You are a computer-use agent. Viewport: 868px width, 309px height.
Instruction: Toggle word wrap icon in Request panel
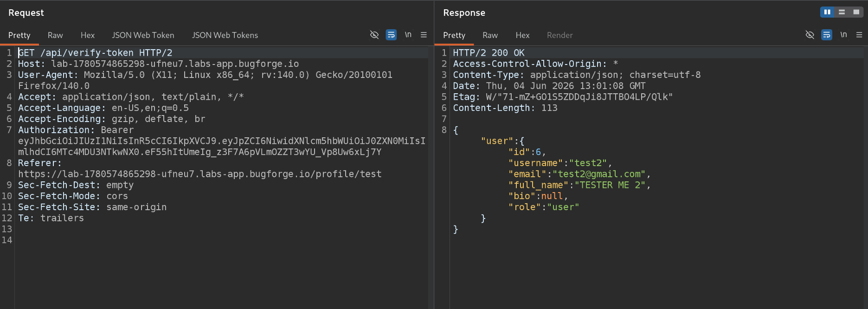click(391, 35)
